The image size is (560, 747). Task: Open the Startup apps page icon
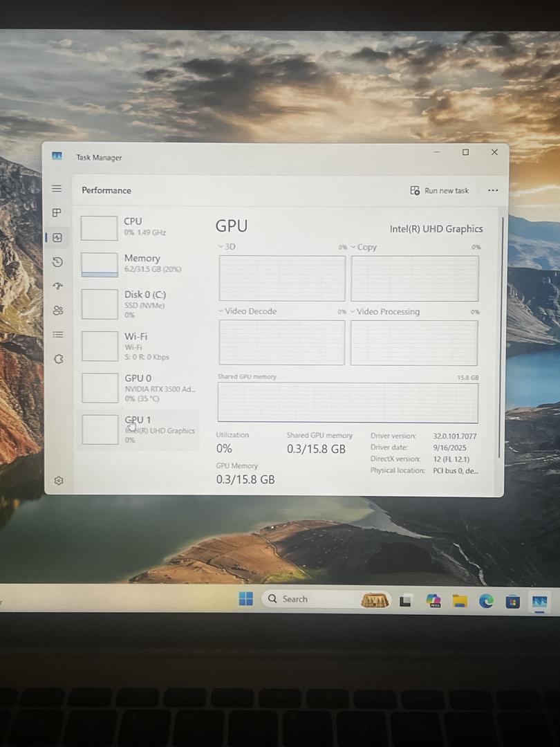pos(58,286)
